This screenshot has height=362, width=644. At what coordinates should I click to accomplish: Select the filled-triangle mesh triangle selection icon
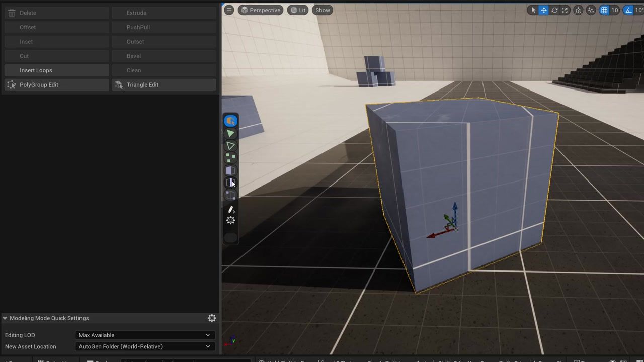tap(231, 134)
